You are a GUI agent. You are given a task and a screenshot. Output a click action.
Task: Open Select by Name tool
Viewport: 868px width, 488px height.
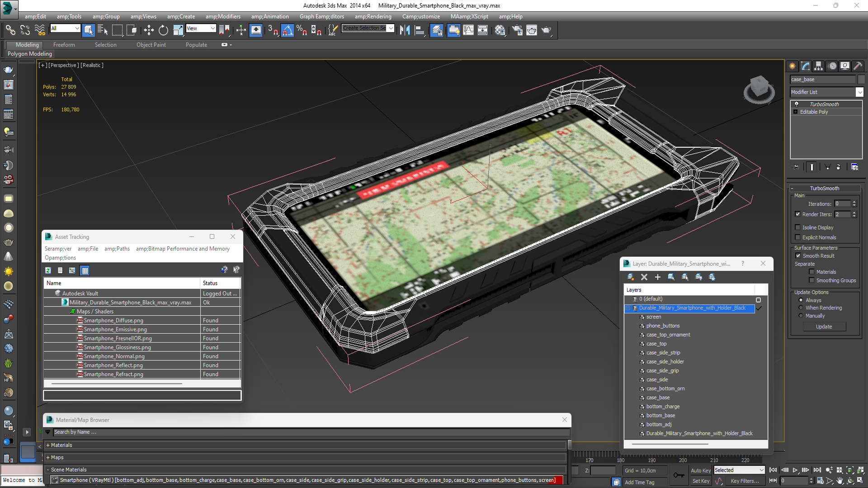click(103, 30)
